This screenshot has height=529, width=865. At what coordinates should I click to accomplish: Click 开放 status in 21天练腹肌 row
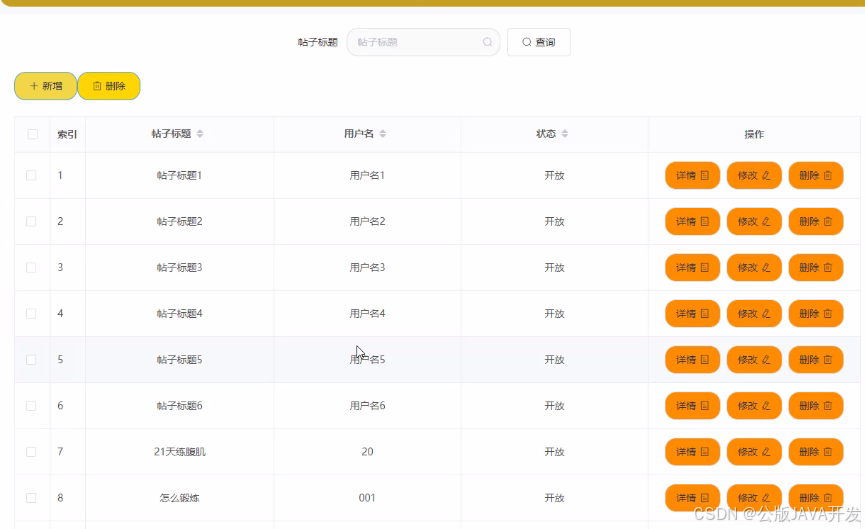tap(554, 452)
